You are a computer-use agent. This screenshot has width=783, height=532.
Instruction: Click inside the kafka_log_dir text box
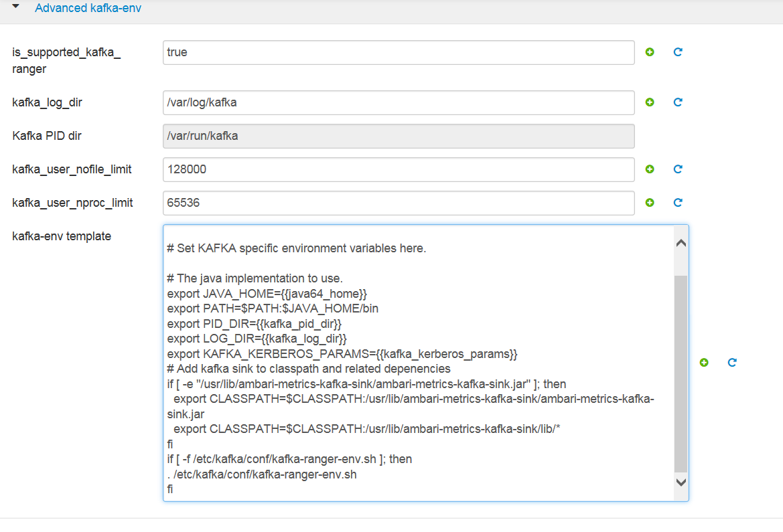(x=397, y=102)
